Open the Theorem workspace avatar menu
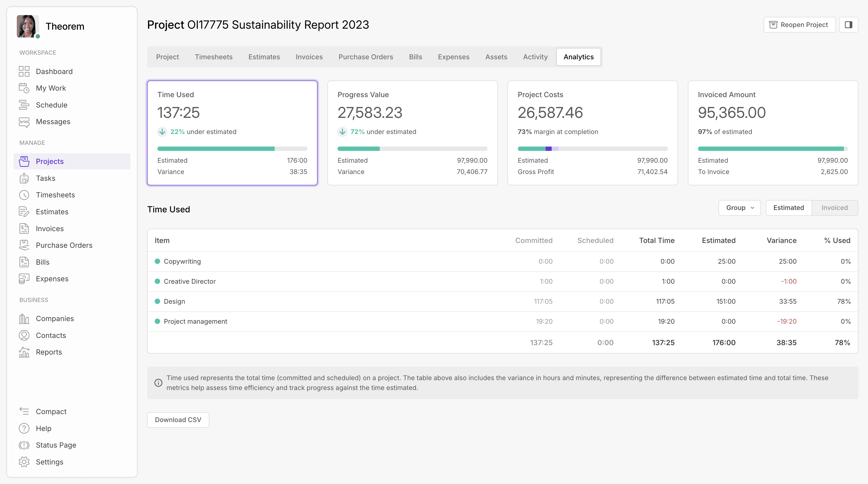This screenshot has height=484, width=868. tap(28, 26)
